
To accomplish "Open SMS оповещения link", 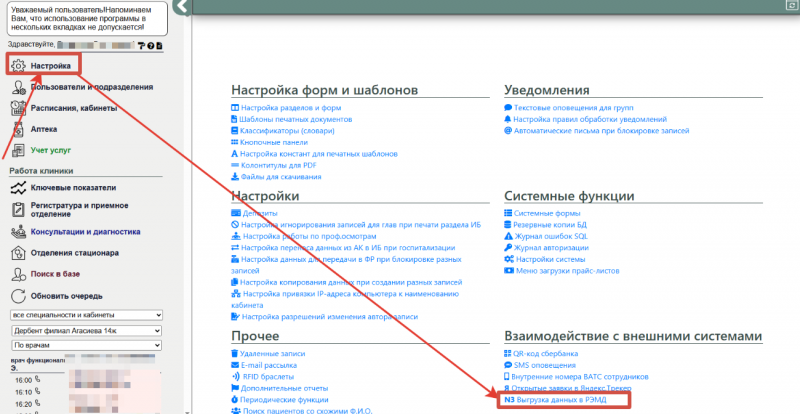I will click(545, 365).
